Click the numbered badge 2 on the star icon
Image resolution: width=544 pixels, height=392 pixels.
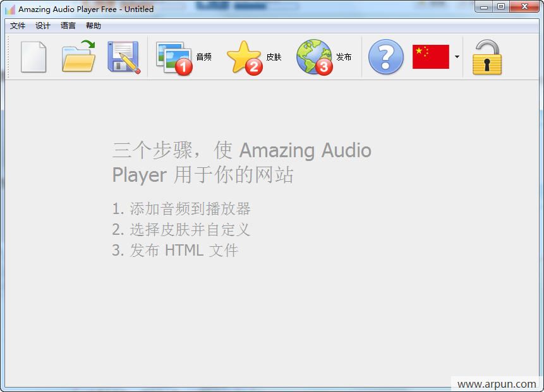pyautogui.click(x=255, y=66)
